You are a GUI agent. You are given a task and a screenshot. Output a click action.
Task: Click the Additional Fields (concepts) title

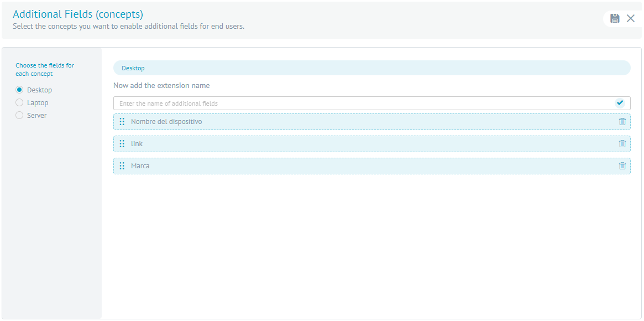tap(78, 14)
